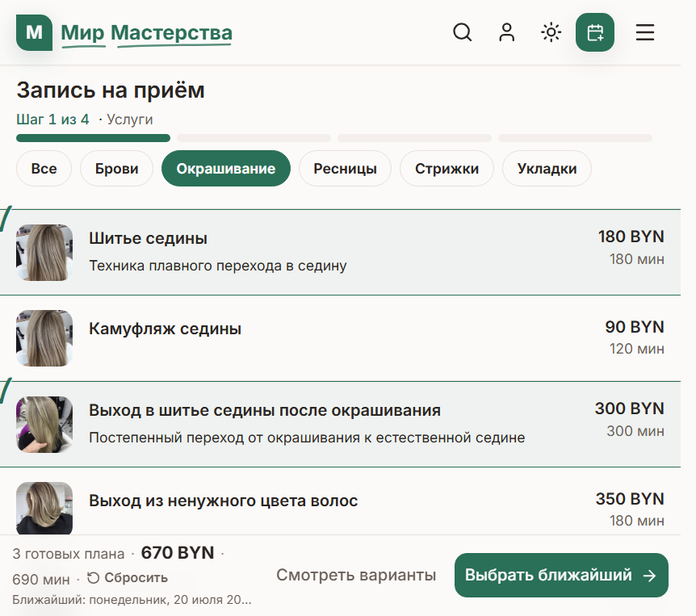Click the Сбросить reset button
The width and height of the screenshot is (696, 616).
[x=128, y=578]
